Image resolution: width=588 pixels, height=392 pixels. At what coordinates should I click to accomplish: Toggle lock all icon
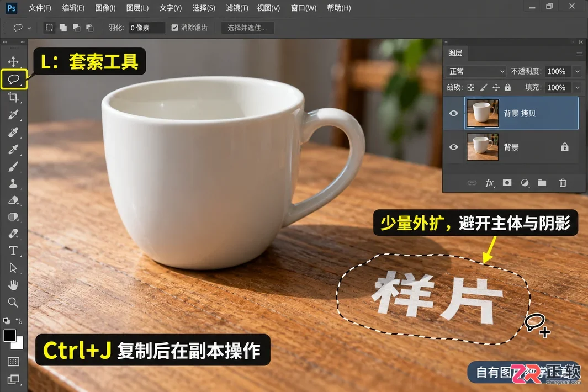tap(508, 87)
